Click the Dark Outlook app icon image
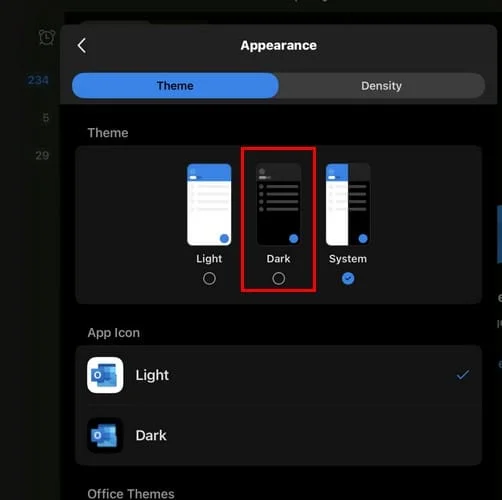 (x=105, y=435)
